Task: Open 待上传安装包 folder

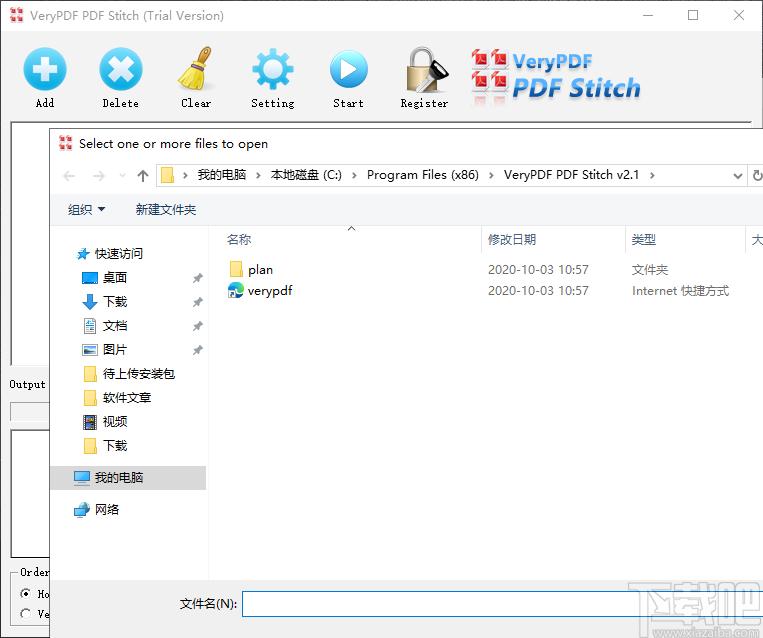Action: (x=139, y=374)
